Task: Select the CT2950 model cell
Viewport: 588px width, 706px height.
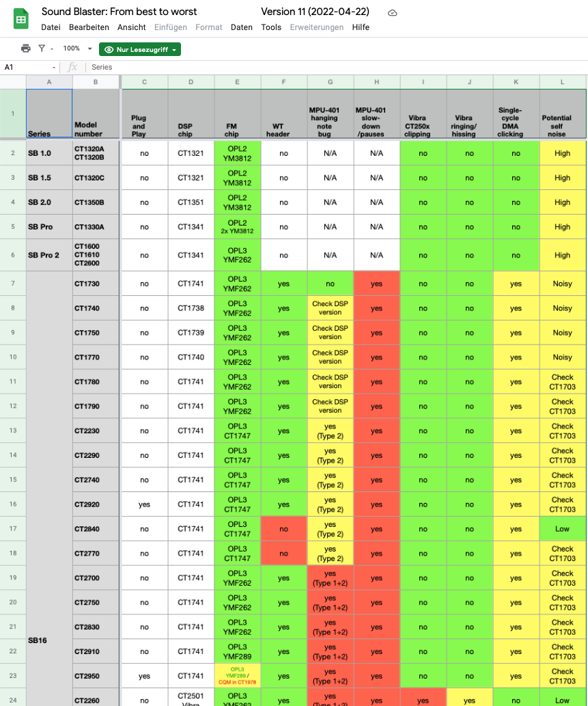Action: click(96, 676)
